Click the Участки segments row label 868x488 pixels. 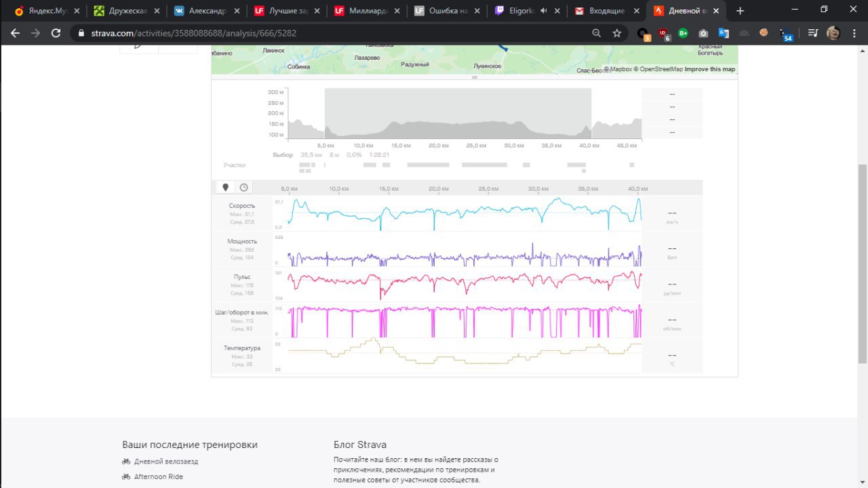235,165
